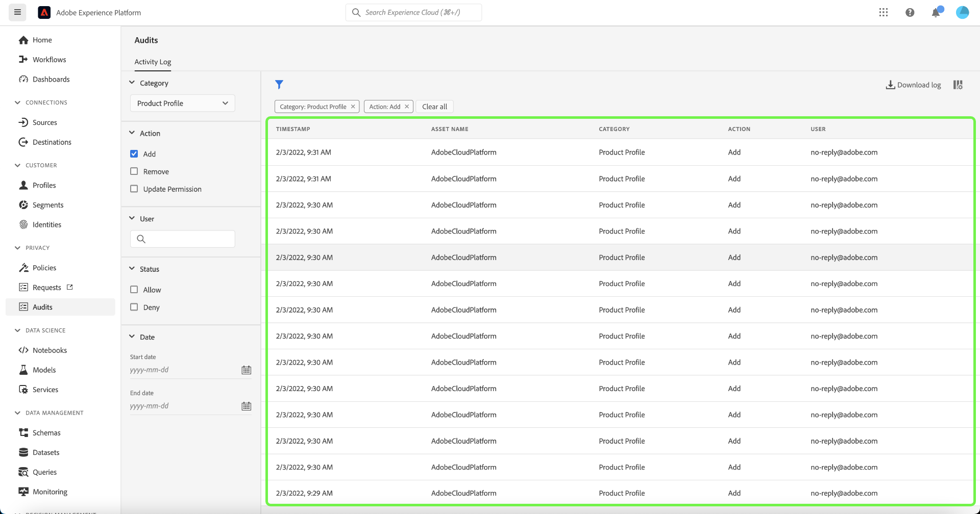
Task: Click Download log button
Action: coord(913,85)
